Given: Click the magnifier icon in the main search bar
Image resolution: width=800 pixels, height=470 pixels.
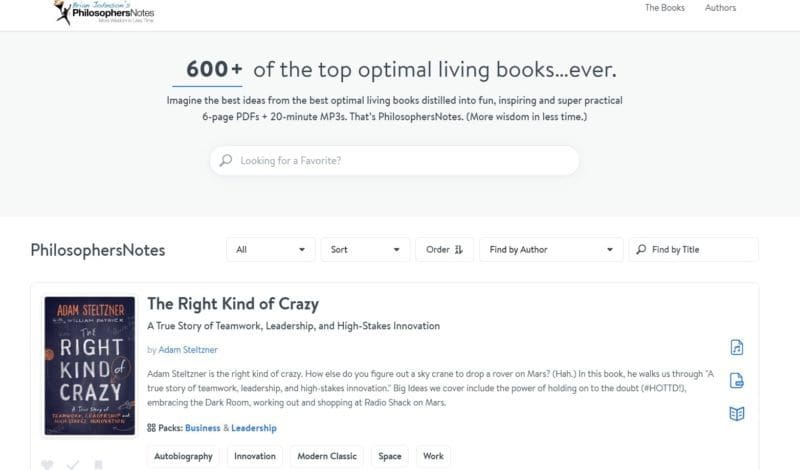Looking at the screenshot, I should (226, 160).
